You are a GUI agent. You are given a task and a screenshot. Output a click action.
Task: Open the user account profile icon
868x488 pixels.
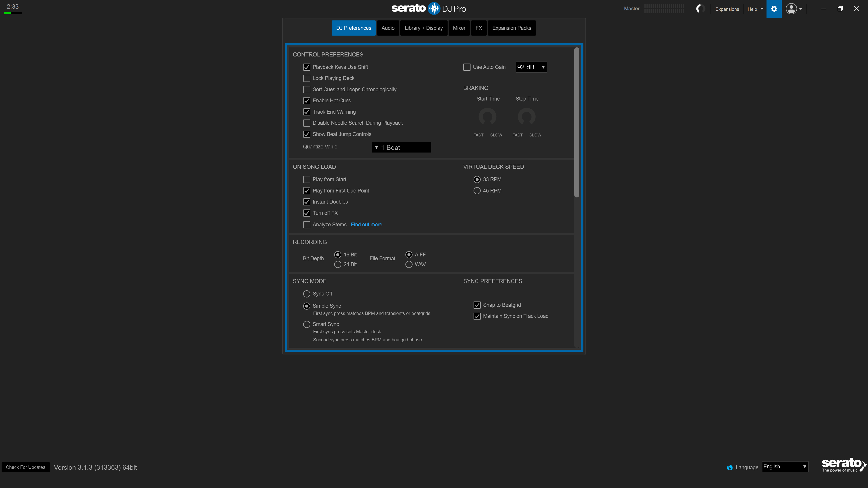(791, 9)
